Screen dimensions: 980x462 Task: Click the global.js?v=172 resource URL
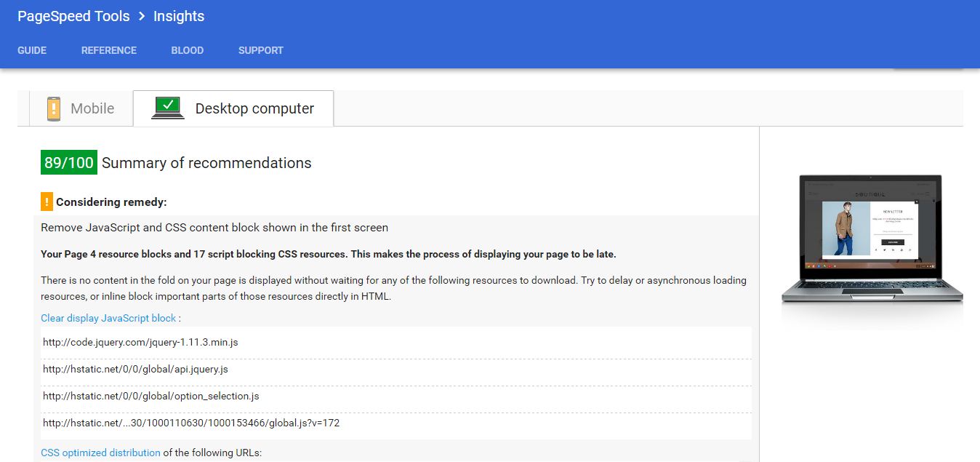point(191,423)
